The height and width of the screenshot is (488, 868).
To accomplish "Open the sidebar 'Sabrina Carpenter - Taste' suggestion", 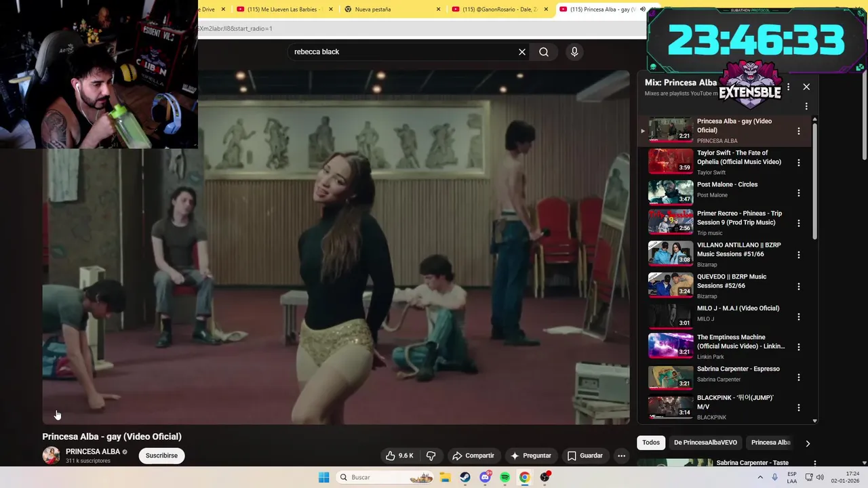I will 752,463.
